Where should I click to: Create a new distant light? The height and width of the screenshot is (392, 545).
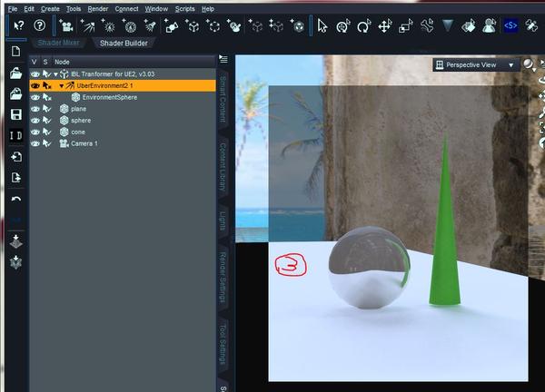point(87,25)
